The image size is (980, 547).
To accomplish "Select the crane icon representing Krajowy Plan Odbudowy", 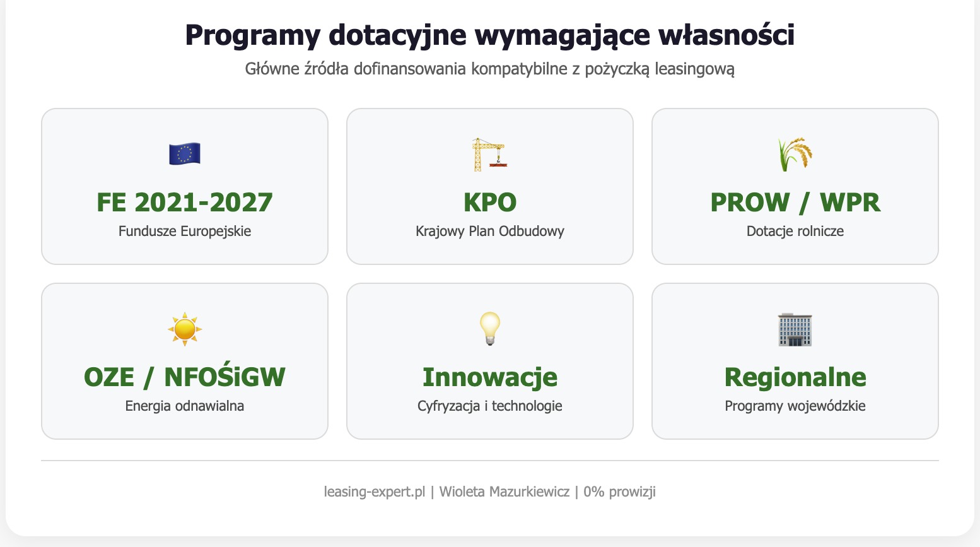I will pyautogui.click(x=489, y=155).
